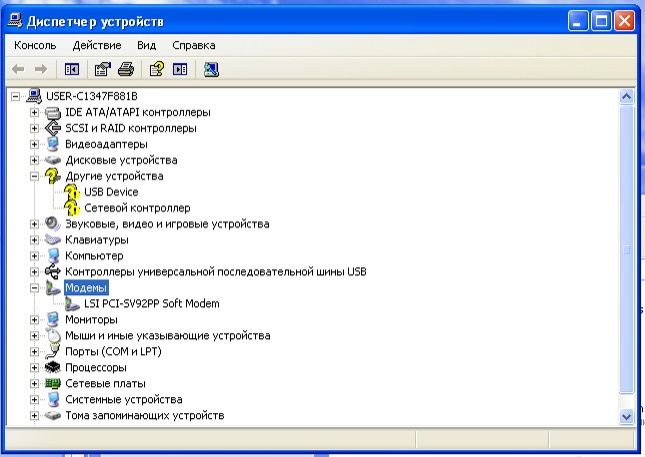Click the Print toolbar icon

pos(126,69)
